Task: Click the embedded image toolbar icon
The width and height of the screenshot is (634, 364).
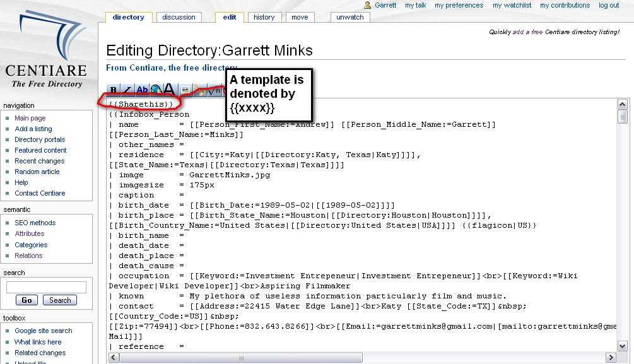Action: tap(185, 90)
